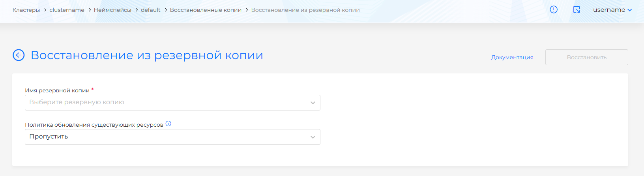This screenshot has height=176, width=644.
Task: Click chevron in the Пропустить policy field
Action: click(x=313, y=137)
